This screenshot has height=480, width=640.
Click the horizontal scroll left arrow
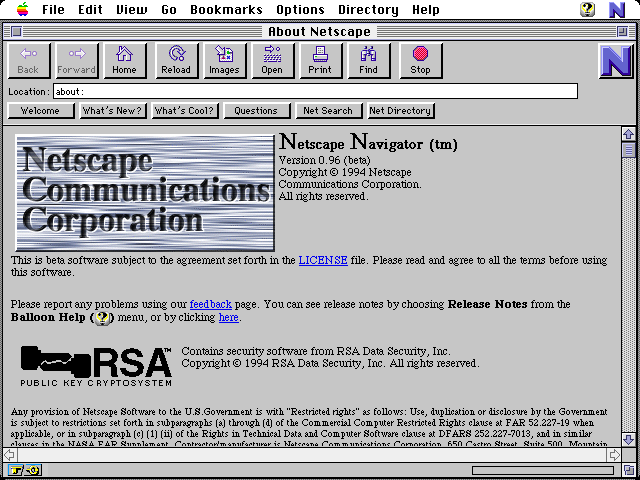coord(10,454)
